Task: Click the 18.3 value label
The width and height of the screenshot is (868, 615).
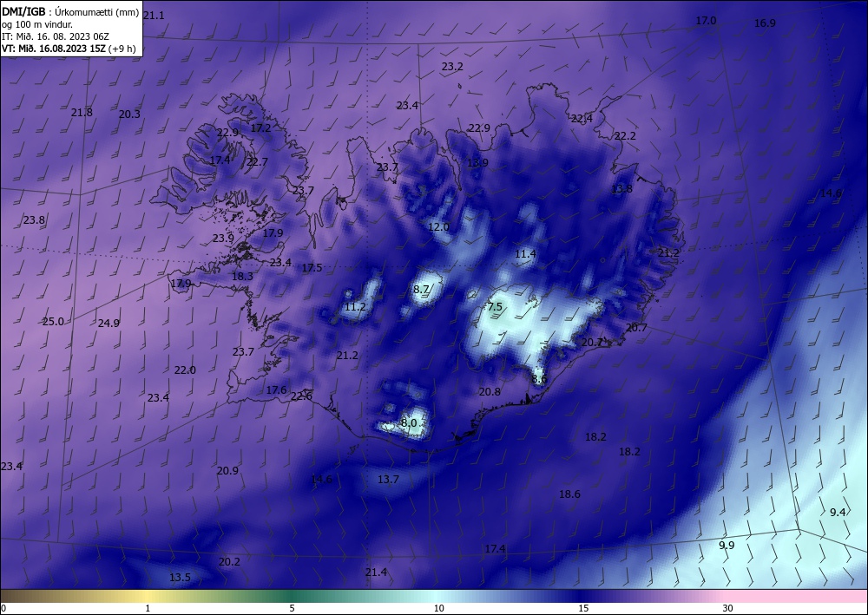Action: point(242,276)
